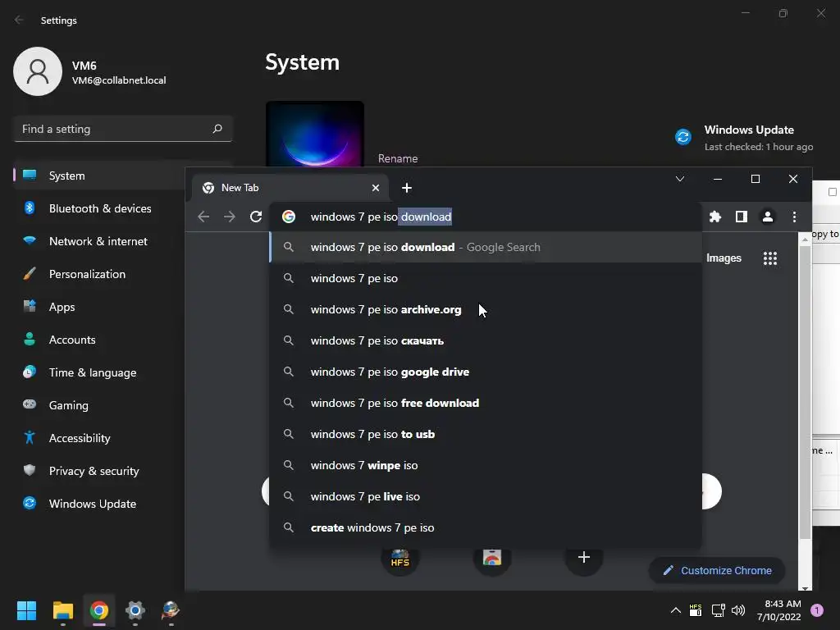Click the Chrome reload button
This screenshot has width=840, height=630.
coord(256,217)
